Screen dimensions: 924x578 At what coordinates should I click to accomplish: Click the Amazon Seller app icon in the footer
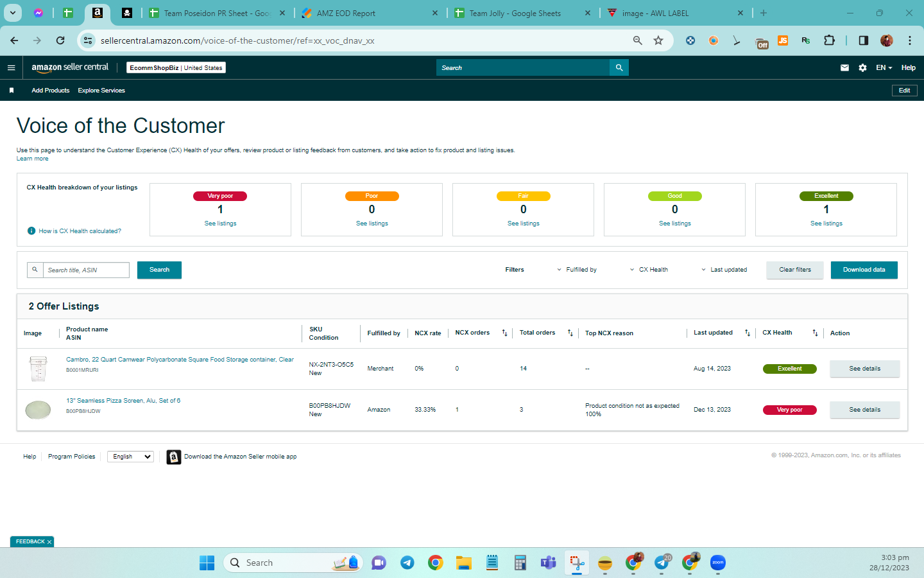pyautogui.click(x=173, y=457)
